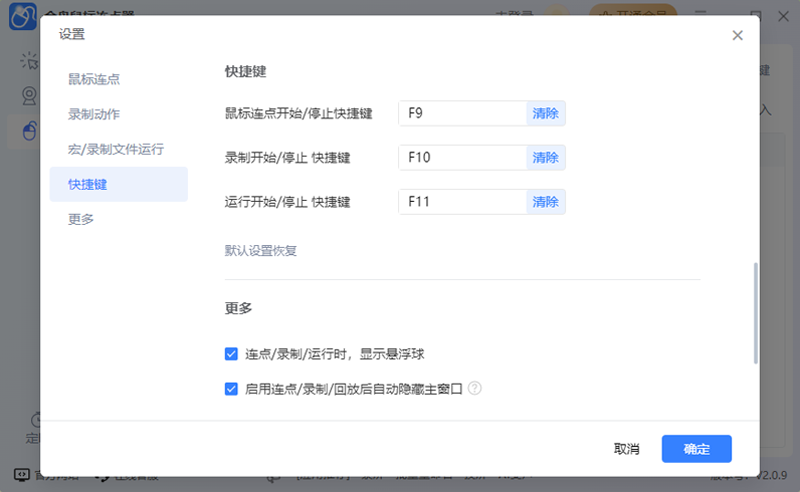Click the settings dialog vertical scrollbar
Image resolution: width=800 pixels, height=492 pixels.
(x=756, y=312)
